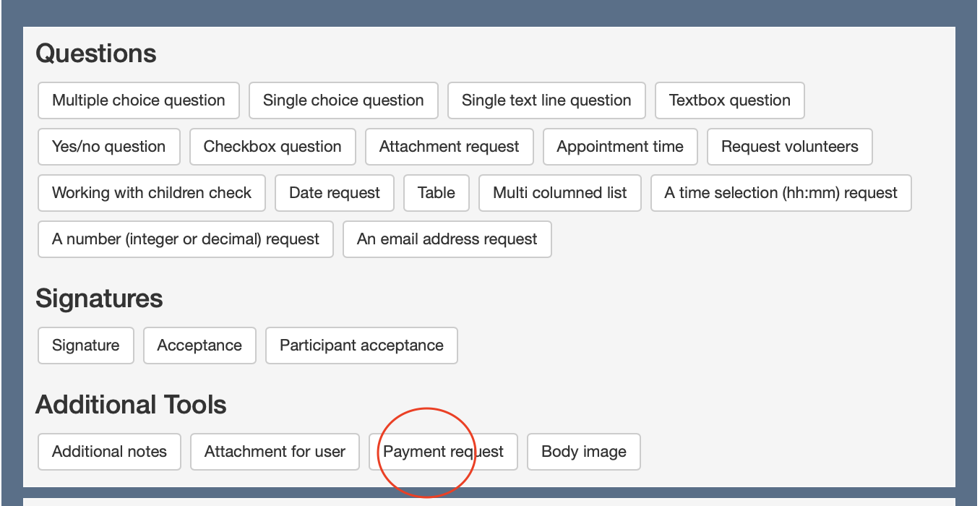Insert a Participant acceptance element
Image resolution: width=980 pixels, height=506 pixels.
(x=361, y=346)
